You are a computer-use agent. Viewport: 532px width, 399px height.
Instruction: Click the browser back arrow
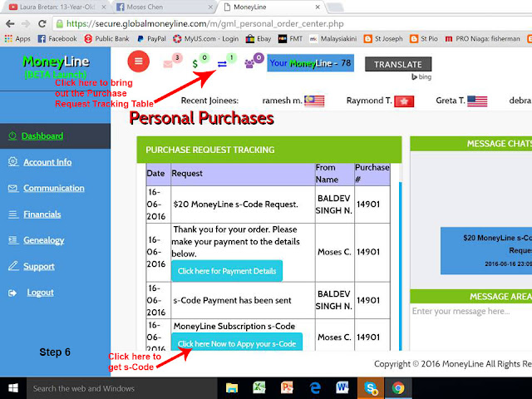[x=10, y=24]
